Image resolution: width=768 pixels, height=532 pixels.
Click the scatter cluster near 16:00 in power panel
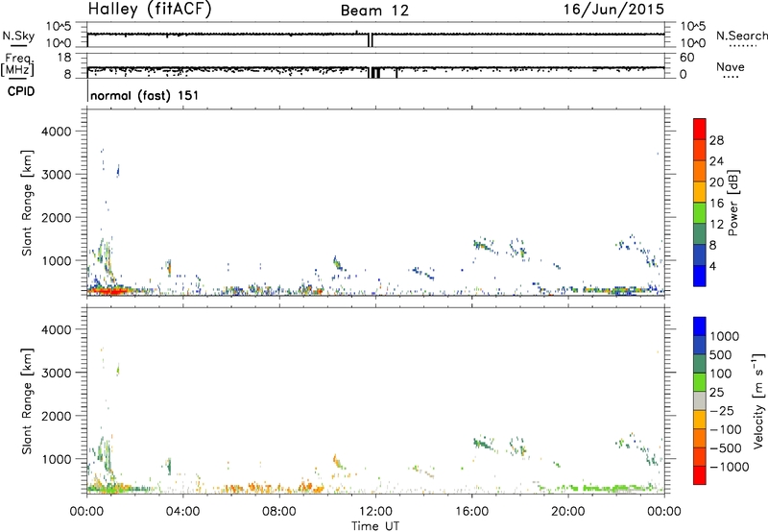pyautogui.click(x=484, y=245)
